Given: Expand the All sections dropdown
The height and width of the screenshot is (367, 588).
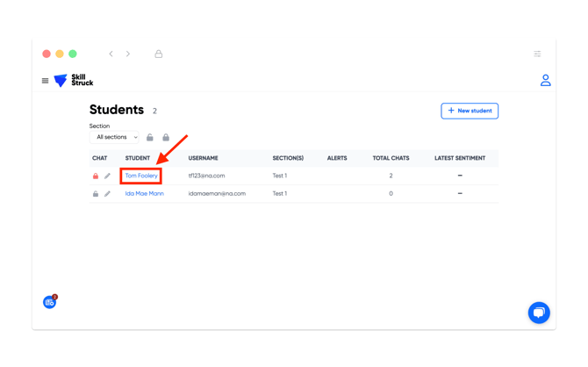Looking at the screenshot, I should point(114,137).
